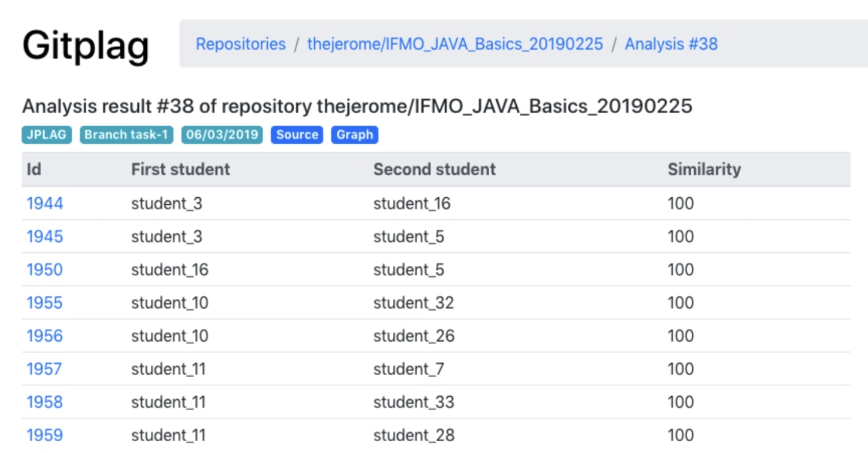Select the Analysis #38 breadcrumb
The width and height of the screenshot is (868, 453).
pos(671,44)
